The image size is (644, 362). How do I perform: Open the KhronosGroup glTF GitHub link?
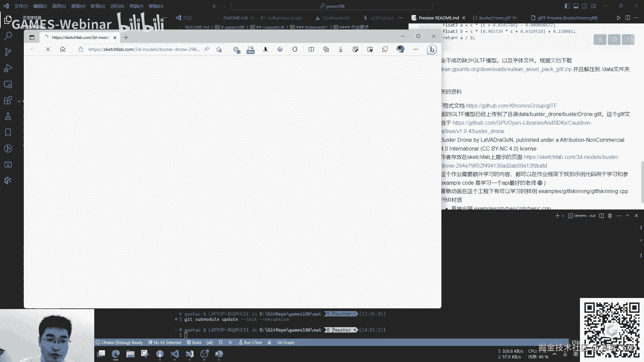click(x=511, y=106)
